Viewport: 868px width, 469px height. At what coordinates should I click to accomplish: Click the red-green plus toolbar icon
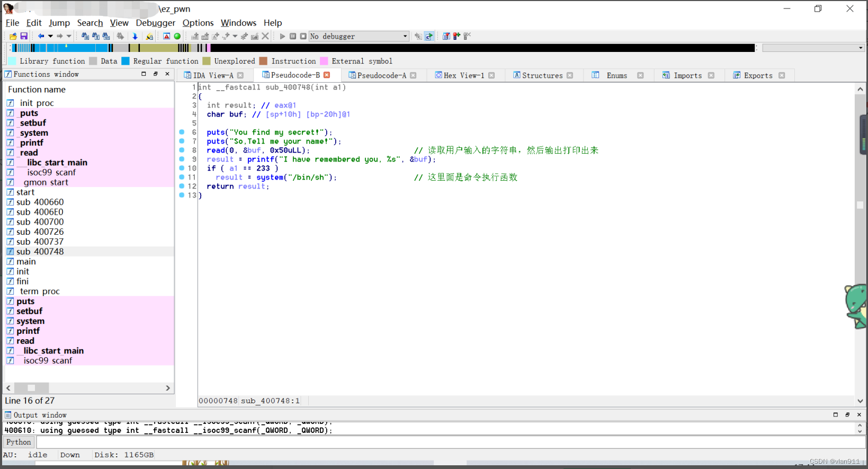[457, 36]
